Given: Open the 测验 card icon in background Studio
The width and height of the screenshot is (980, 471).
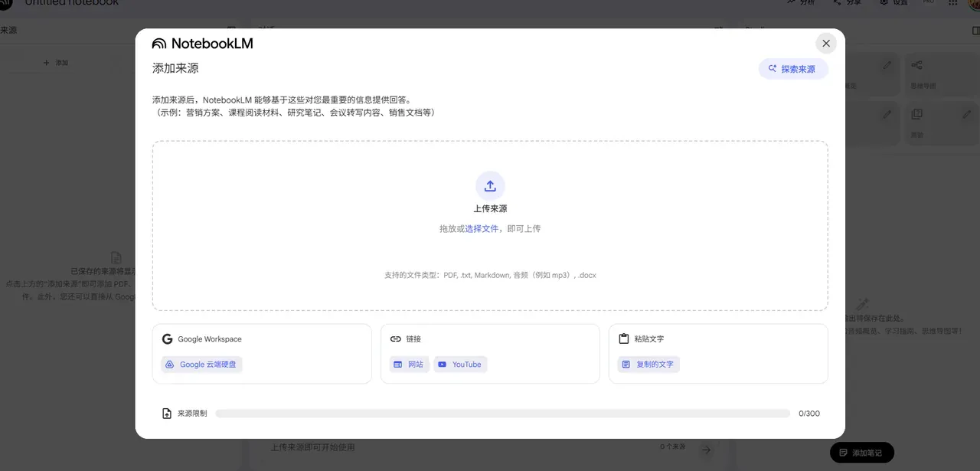Looking at the screenshot, I should coord(916,115).
